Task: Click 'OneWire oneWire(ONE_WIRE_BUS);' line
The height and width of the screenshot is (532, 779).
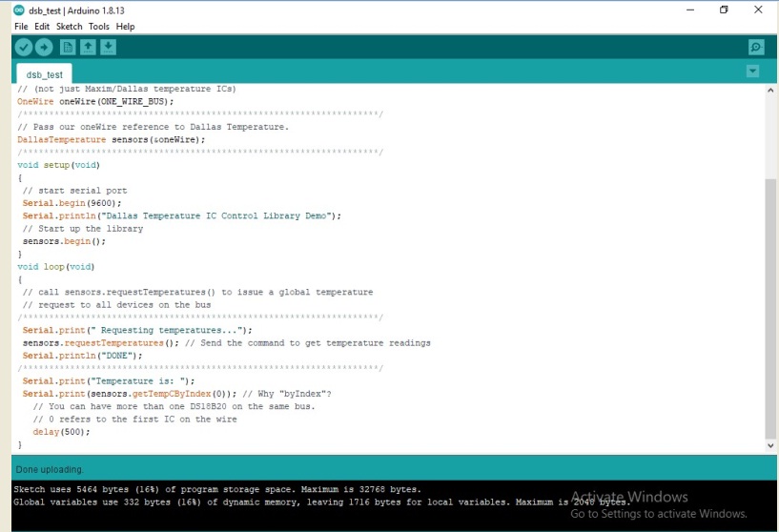Action: coord(95,101)
